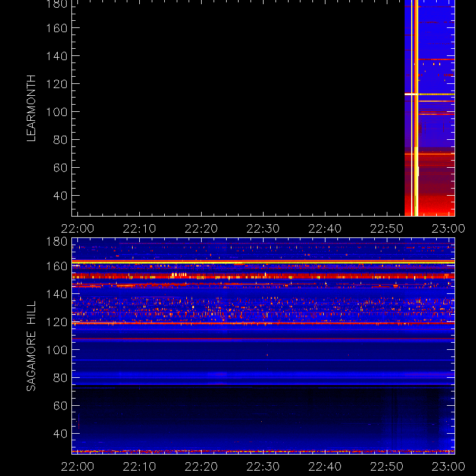Click the bright yellow band near 163 in Sagamore Hill plot

[263, 262]
